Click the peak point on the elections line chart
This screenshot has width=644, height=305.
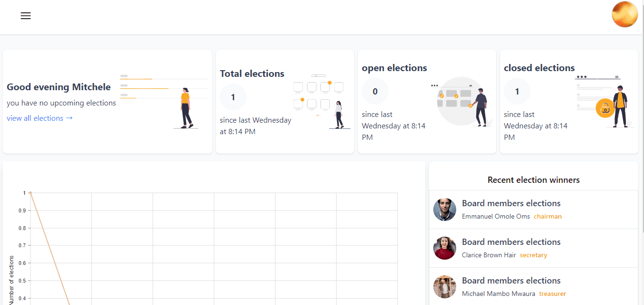(31, 192)
